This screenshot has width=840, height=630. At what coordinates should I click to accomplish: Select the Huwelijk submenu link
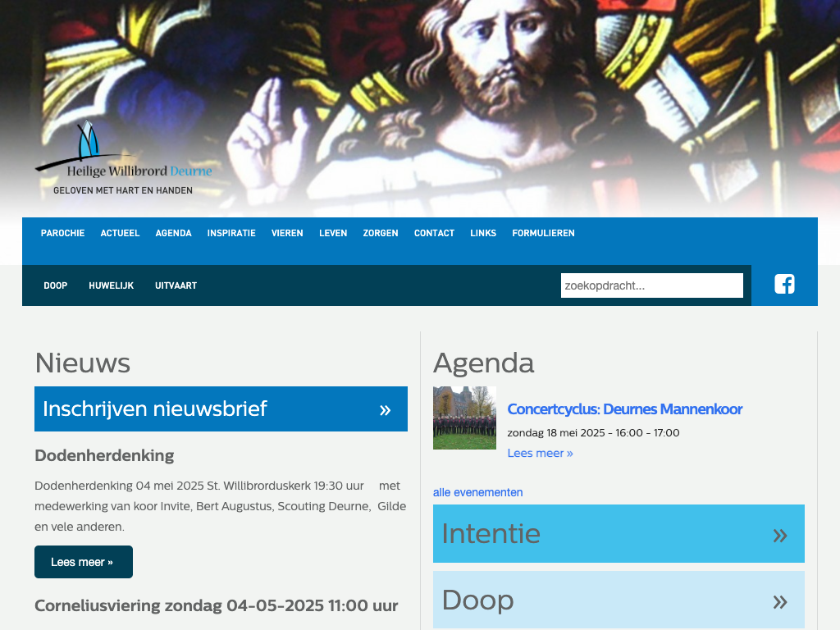point(111,285)
